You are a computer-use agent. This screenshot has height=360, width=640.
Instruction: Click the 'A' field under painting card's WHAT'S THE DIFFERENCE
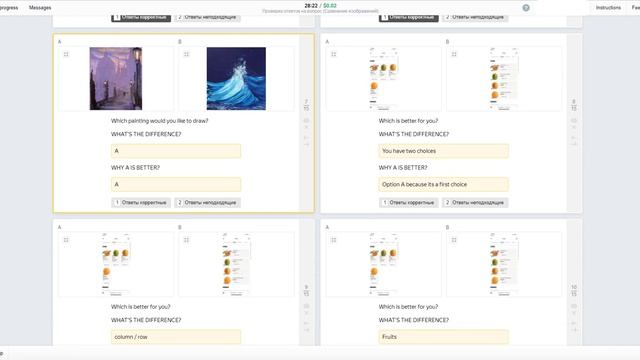[176, 151]
